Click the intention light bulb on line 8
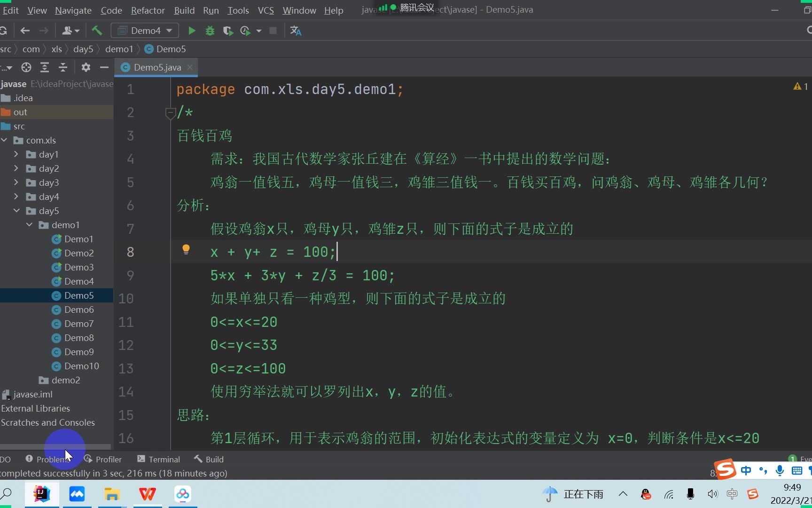812x508 pixels. pos(186,249)
